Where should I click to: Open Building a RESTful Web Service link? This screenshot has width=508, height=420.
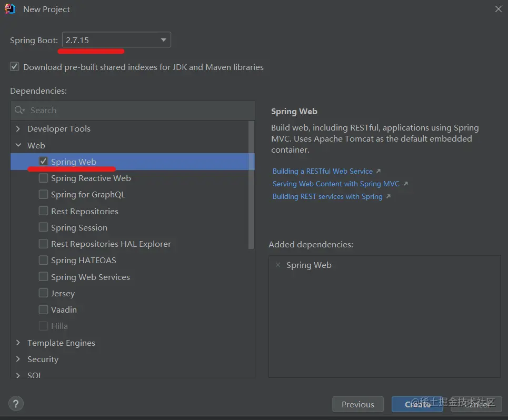(323, 171)
